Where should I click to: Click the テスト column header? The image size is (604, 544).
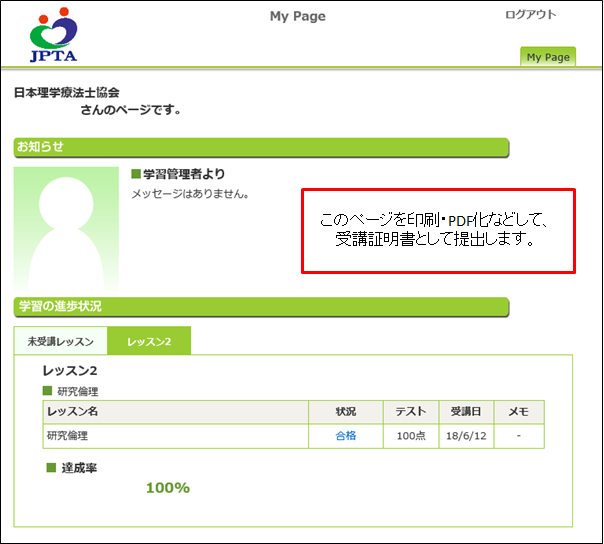[411, 412]
